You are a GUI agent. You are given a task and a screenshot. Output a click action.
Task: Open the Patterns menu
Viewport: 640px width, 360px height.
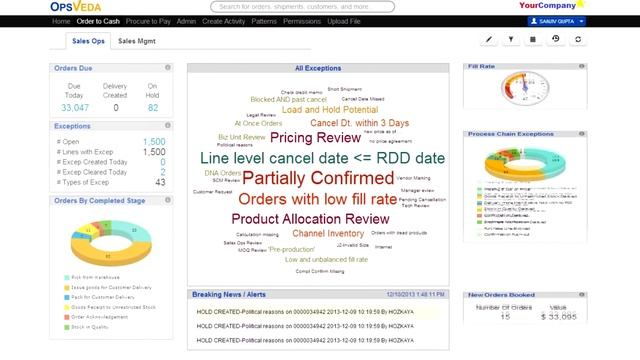[264, 21]
